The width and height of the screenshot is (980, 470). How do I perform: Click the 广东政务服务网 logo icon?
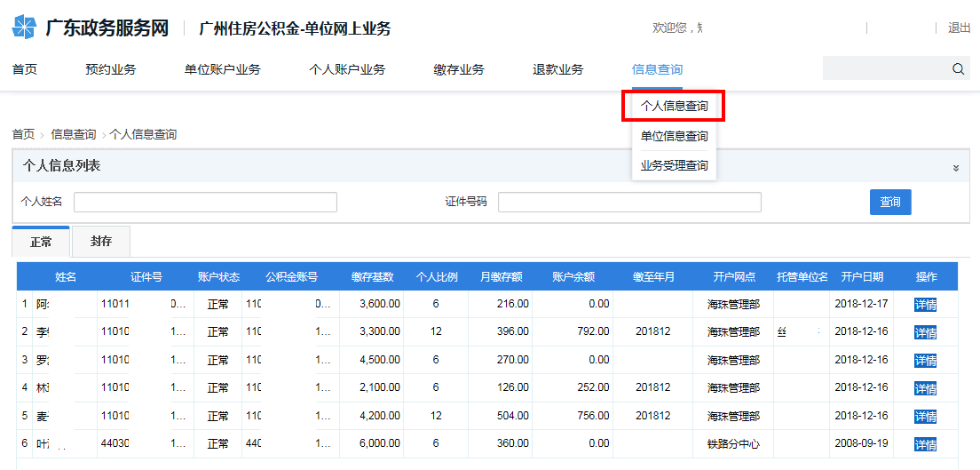pos(25,28)
